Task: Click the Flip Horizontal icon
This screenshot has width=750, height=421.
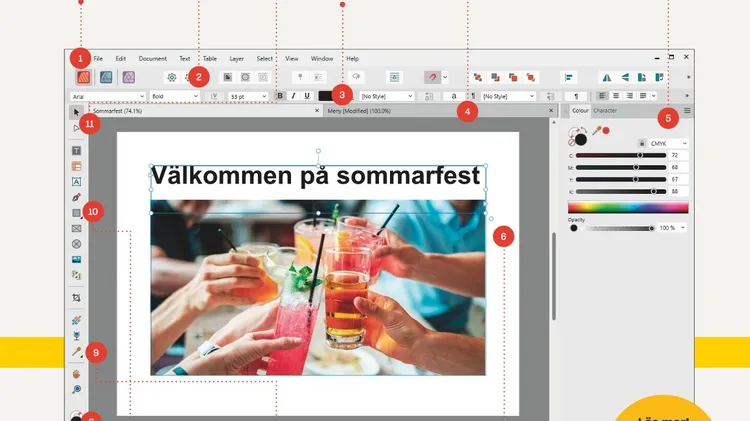Action: point(607,77)
